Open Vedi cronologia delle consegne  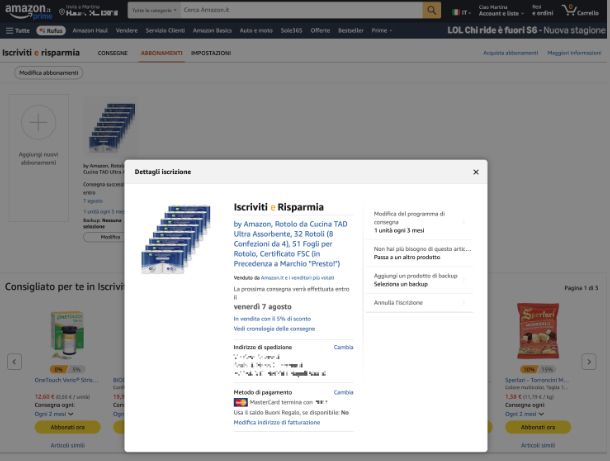274,329
